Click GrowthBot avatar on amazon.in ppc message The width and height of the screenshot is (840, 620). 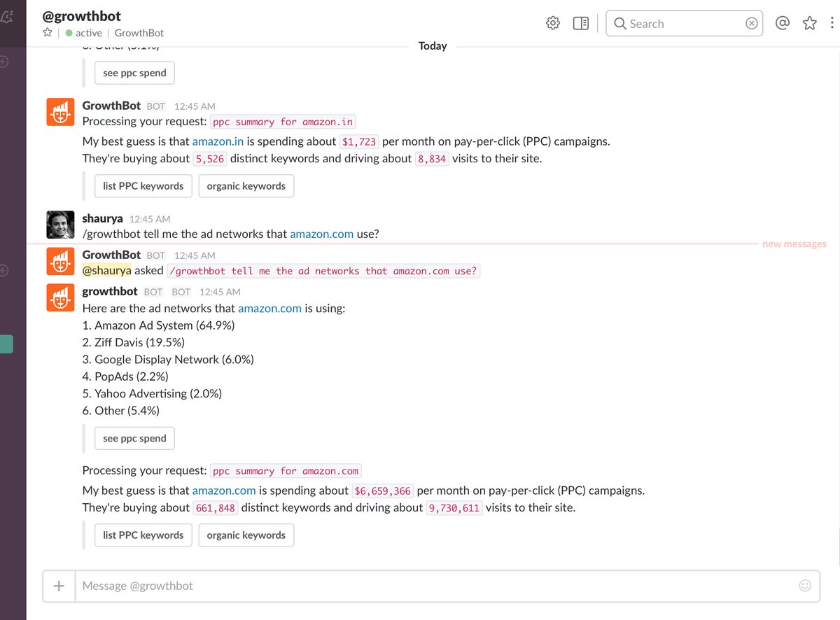(x=60, y=112)
